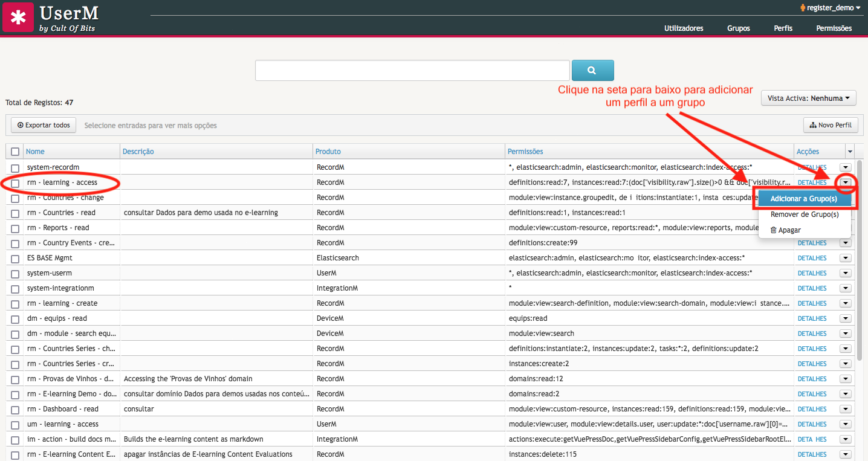Click the UserM asterisk logo

pos(18,18)
